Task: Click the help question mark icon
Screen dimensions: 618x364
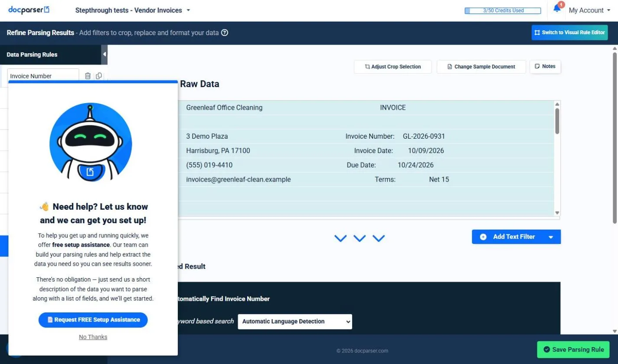Action: [x=225, y=32]
